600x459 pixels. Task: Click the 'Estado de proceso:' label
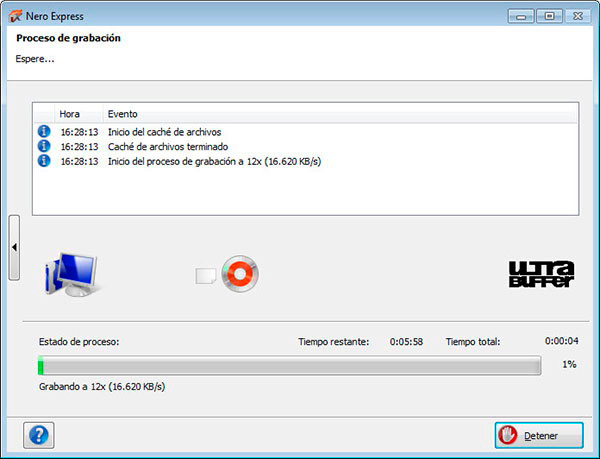click(79, 342)
